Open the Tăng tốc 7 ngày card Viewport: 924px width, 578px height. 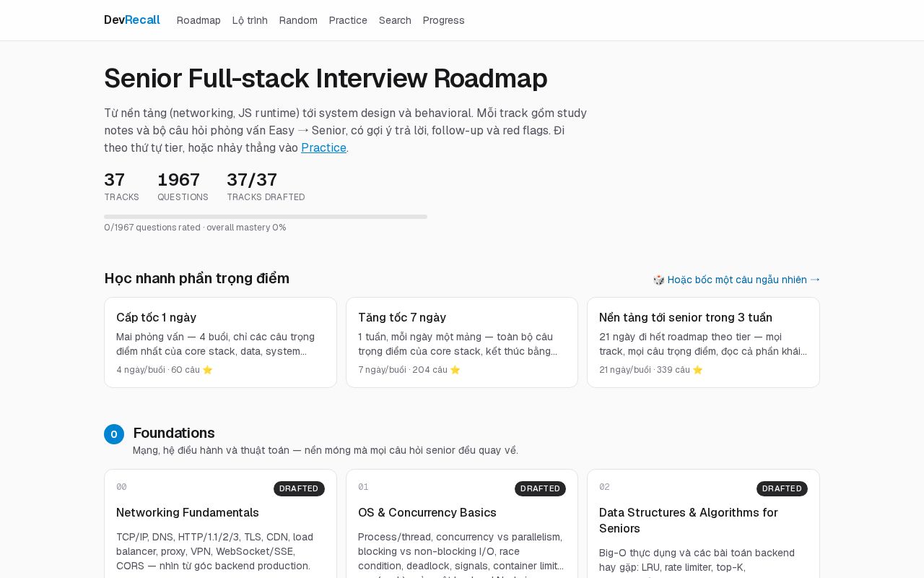[x=462, y=342]
